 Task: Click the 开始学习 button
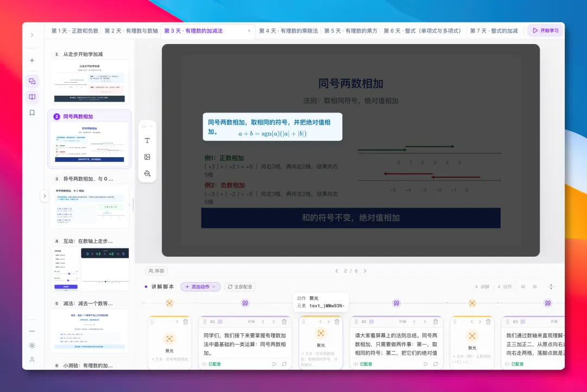546,30
